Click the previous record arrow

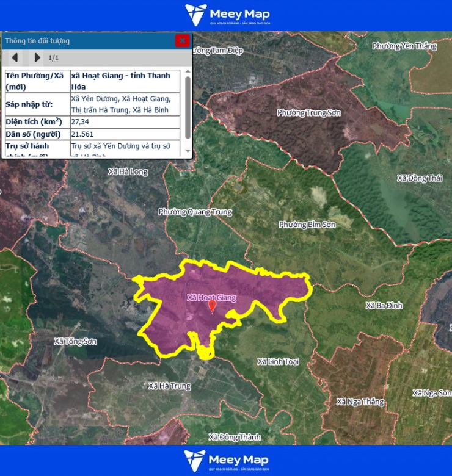point(15,57)
